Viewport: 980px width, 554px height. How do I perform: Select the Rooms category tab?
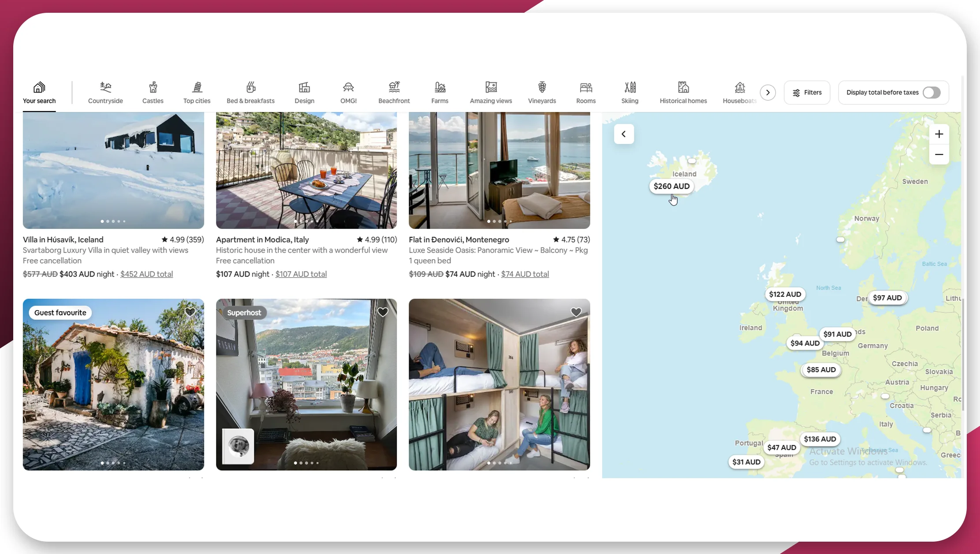[x=586, y=92]
